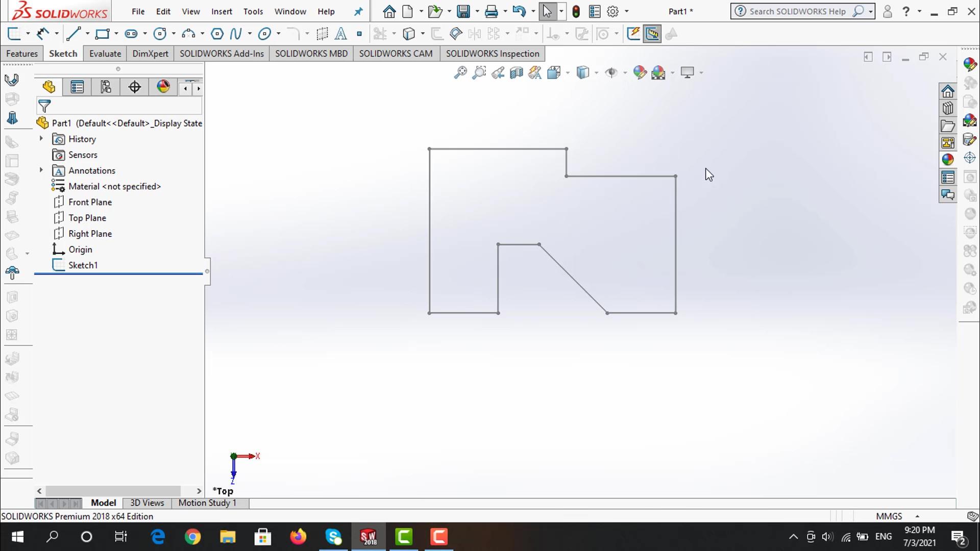
Task: Switch to the Evaluate tab
Action: (105, 54)
